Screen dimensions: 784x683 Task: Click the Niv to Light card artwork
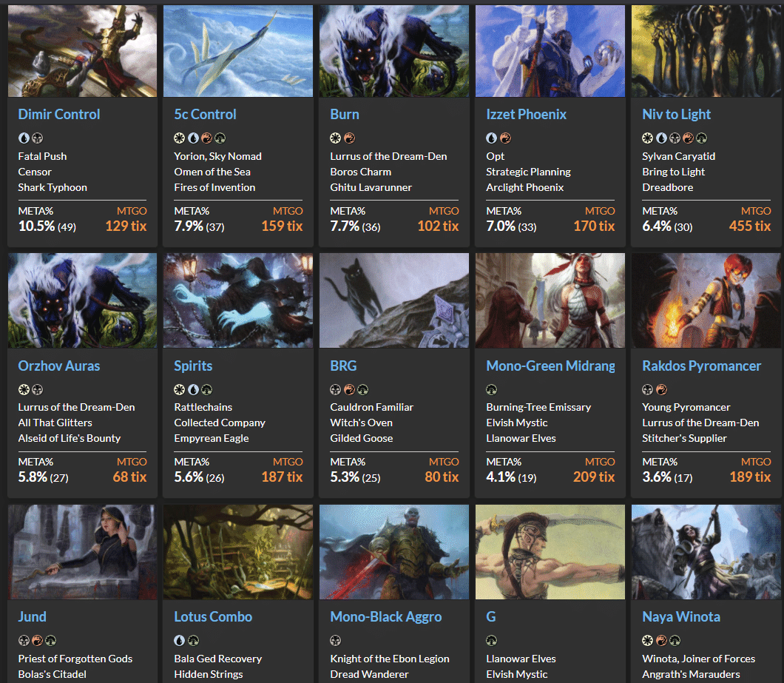click(706, 51)
